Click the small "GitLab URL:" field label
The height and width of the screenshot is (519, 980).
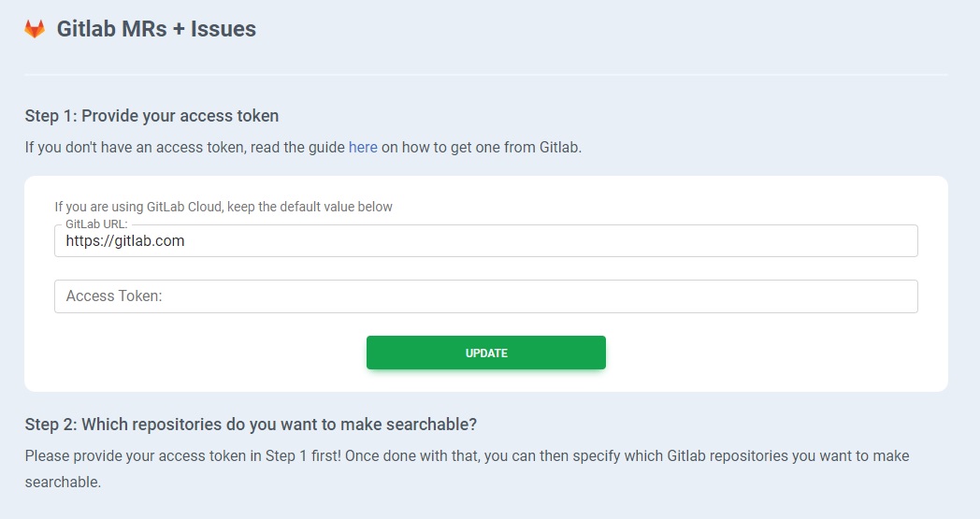96,225
